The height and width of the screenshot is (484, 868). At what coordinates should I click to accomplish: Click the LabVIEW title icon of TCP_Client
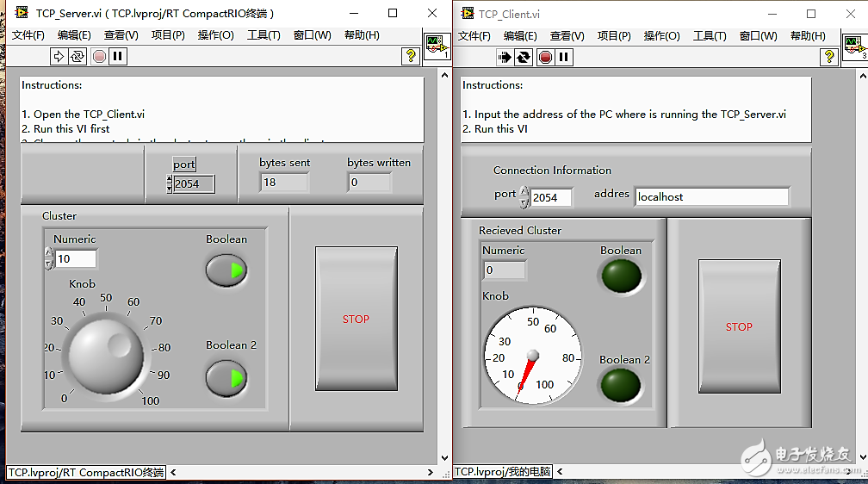468,13
